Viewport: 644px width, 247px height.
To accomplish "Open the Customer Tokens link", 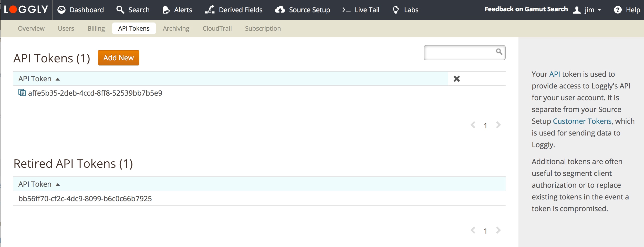I will click(x=582, y=121).
